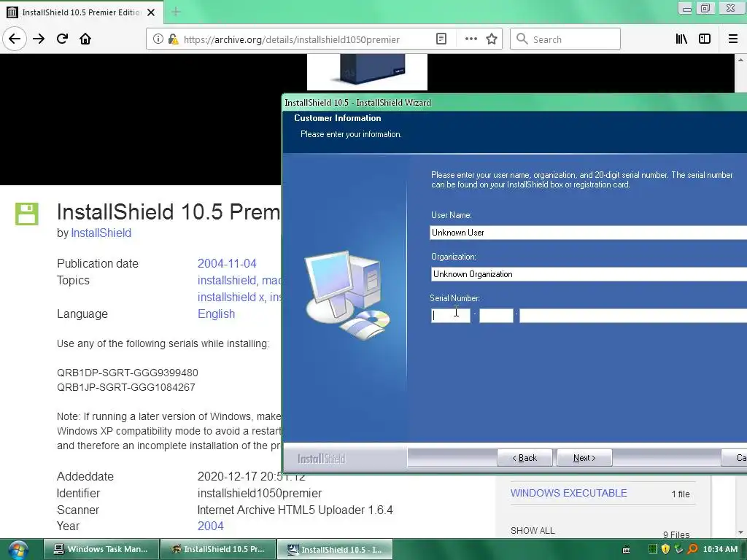747x560 pixels.
Task: Click the cut-off Cancel button in wizard
Action: point(734,458)
